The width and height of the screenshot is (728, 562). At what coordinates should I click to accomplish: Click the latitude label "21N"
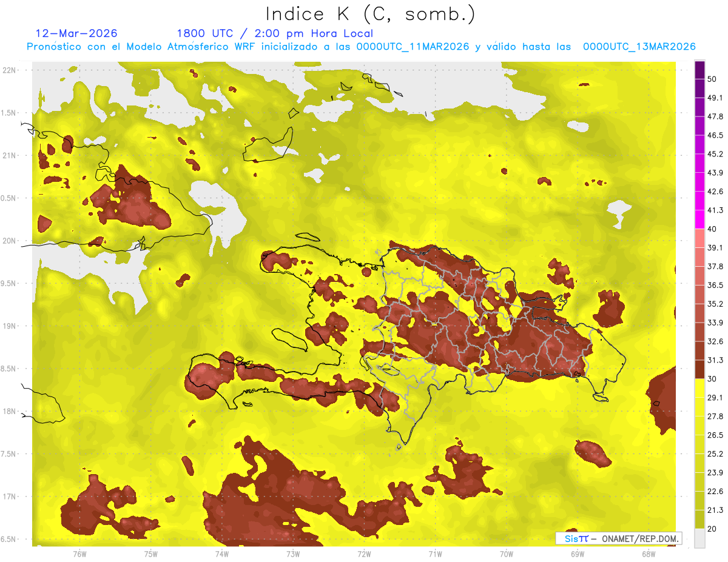[x=8, y=156]
